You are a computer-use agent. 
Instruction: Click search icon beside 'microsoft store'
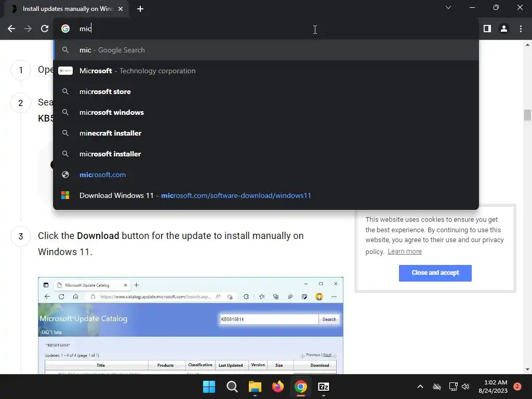point(65,91)
